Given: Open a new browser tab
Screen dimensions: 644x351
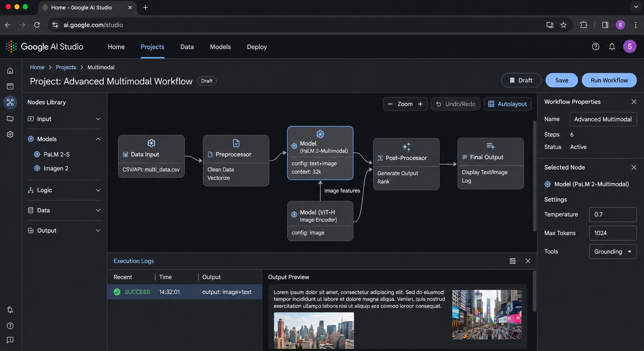Looking at the screenshot, I should tap(145, 8).
